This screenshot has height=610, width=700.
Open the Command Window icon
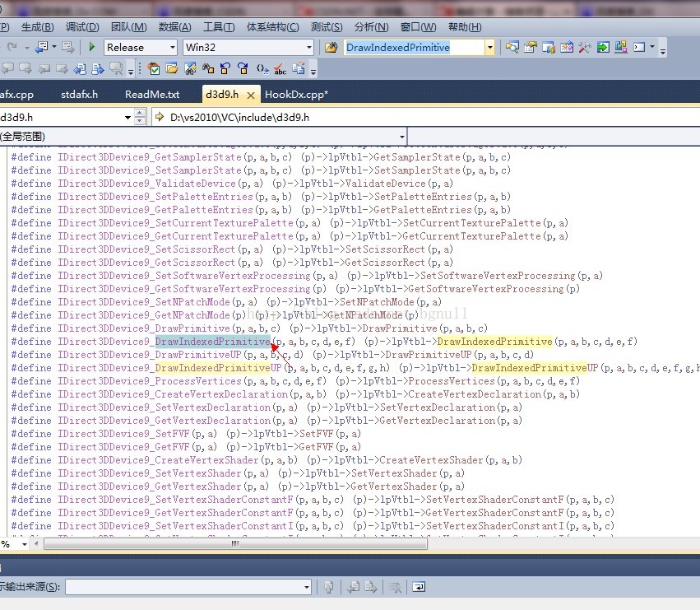click(639, 47)
